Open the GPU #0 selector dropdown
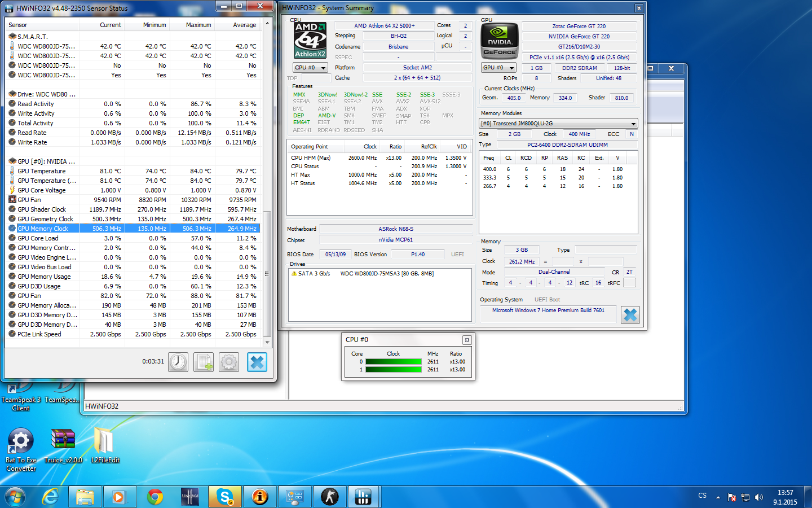Viewport: 812px width, 508px height. pyautogui.click(x=498, y=68)
